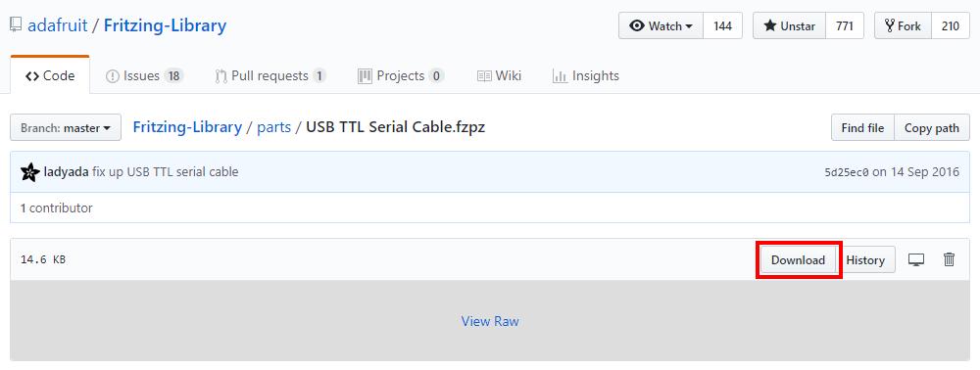
Task: Click the repository book icon near adafruit
Action: (x=16, y=24)
